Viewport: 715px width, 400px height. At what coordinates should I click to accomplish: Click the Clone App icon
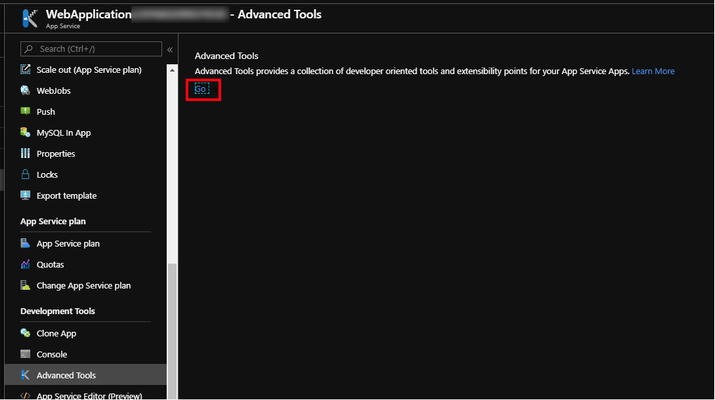[25, 333]
